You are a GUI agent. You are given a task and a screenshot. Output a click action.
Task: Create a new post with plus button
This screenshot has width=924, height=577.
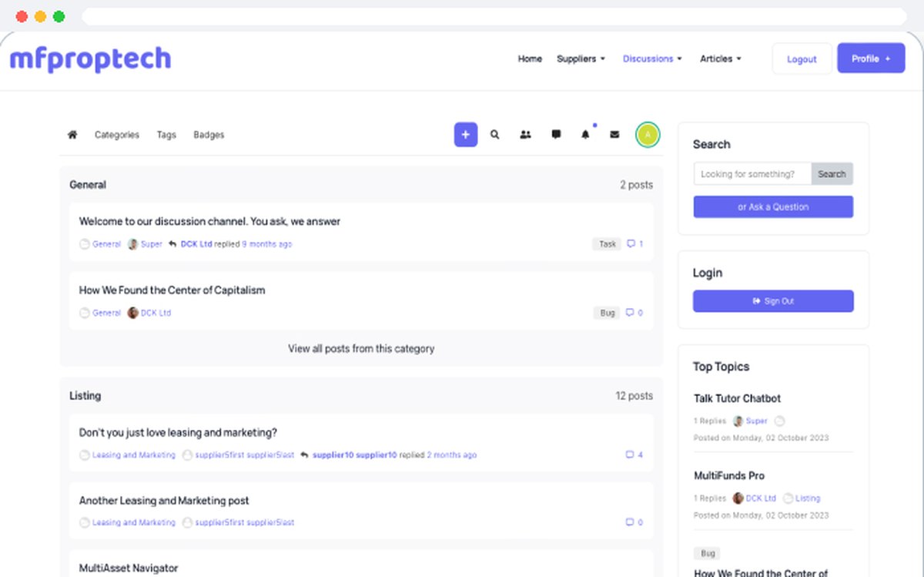[466, 135]
